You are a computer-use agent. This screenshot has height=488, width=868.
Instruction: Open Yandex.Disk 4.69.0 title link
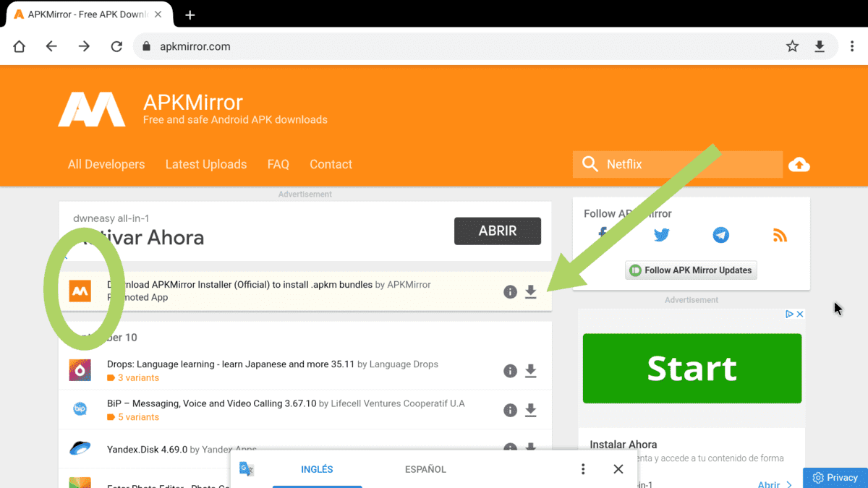pos(147,449)
